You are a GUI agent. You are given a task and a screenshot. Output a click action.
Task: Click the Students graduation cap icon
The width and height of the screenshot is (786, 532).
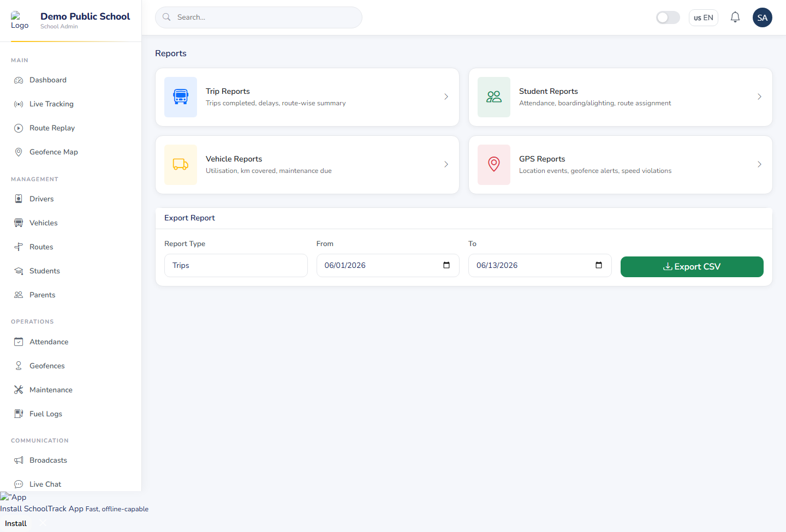point(19,271)
